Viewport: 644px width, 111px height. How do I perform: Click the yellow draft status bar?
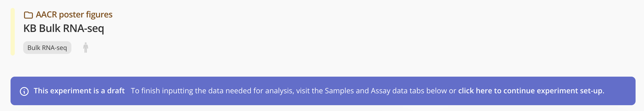tap(12, 32)
